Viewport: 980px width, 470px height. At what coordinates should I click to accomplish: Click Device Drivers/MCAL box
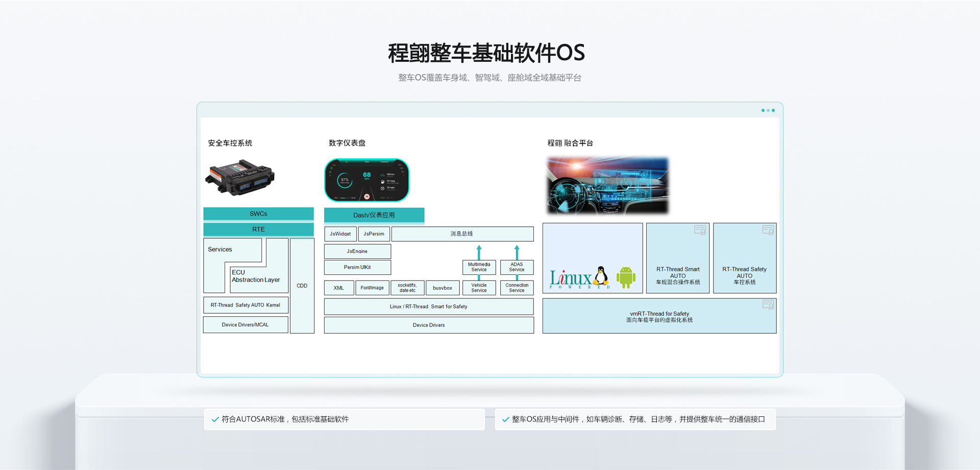pos(246,325)
